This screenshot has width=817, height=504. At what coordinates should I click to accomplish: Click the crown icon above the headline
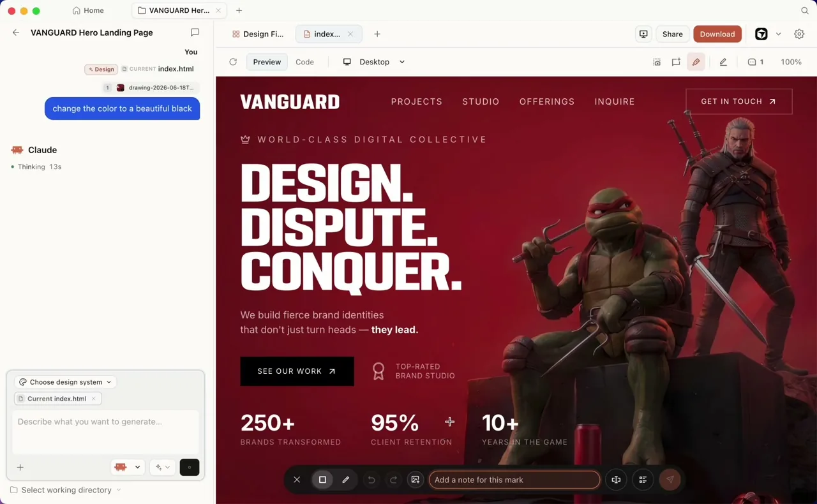point(245,139)
